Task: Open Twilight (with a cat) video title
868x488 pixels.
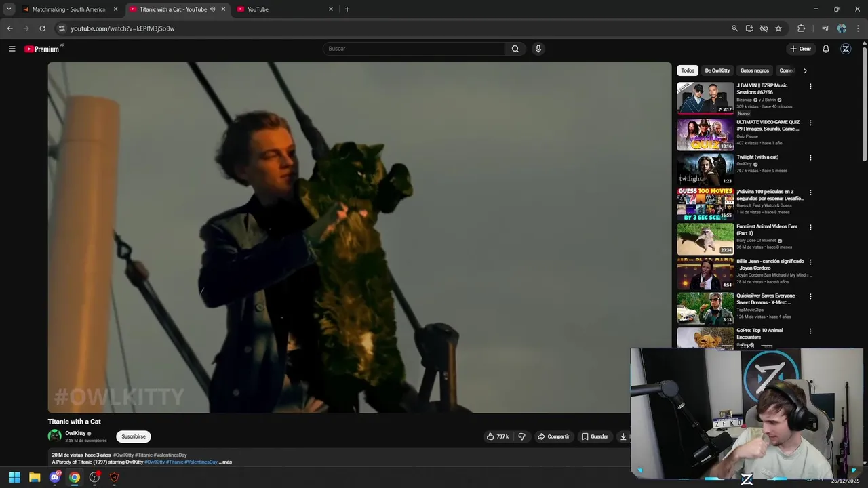Action: coord(757,157)
